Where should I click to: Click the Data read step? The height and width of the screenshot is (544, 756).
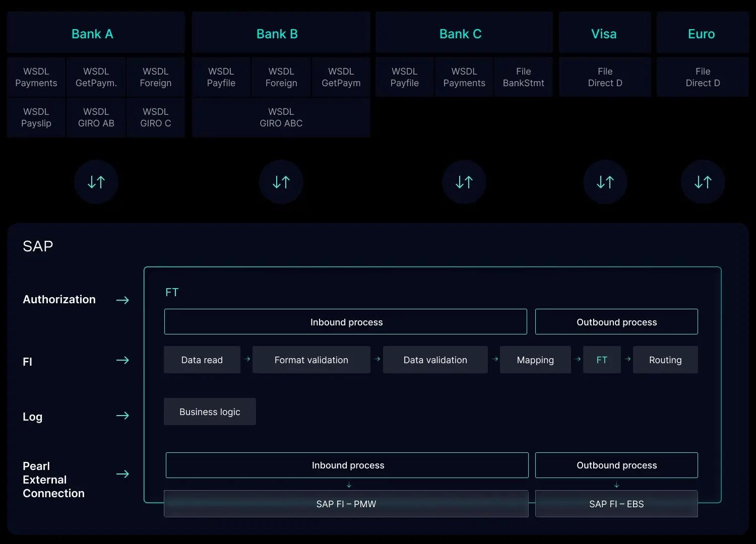202,360
